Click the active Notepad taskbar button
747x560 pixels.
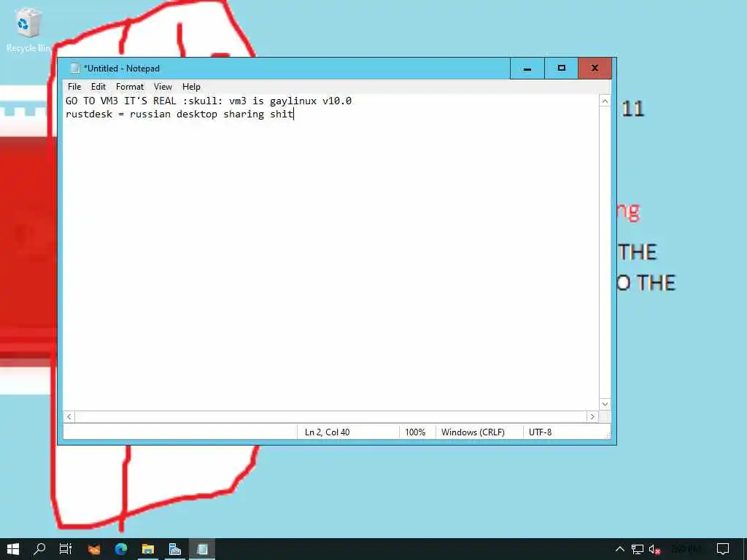(202, 549)
